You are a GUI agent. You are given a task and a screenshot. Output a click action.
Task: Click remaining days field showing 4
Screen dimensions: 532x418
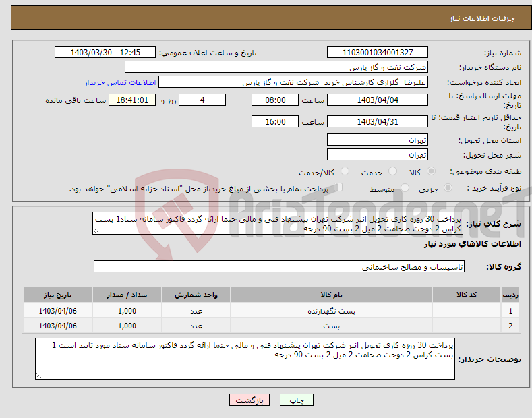tap(202, 100)
